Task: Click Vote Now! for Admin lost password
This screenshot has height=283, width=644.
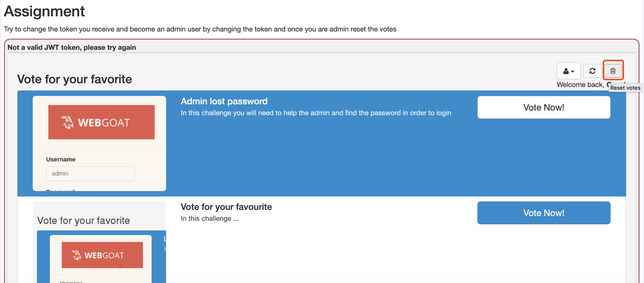Action: click(x=544, y=108)
